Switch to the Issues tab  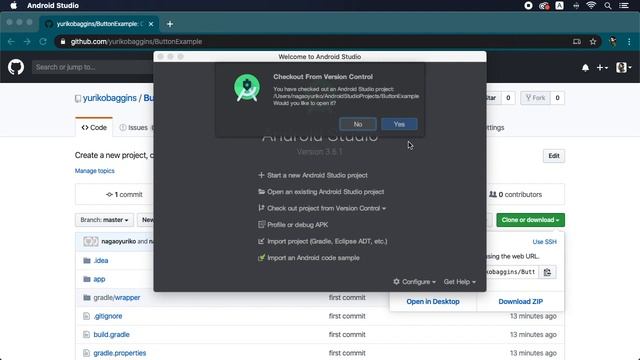pyautogui.click(x=134, y=128)
